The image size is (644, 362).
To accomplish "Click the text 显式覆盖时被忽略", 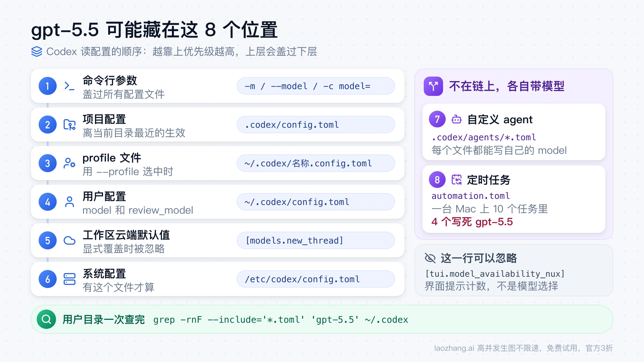I will pos(124,249).
